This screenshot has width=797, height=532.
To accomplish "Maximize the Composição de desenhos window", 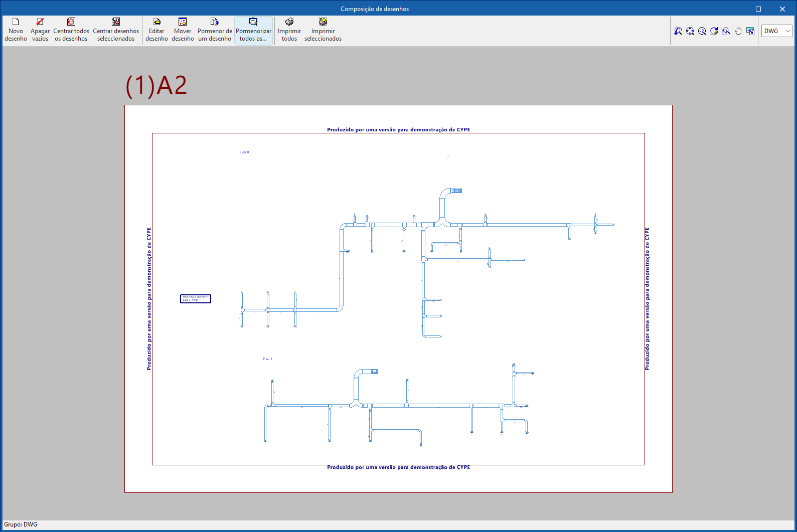I will pos(758,9).
